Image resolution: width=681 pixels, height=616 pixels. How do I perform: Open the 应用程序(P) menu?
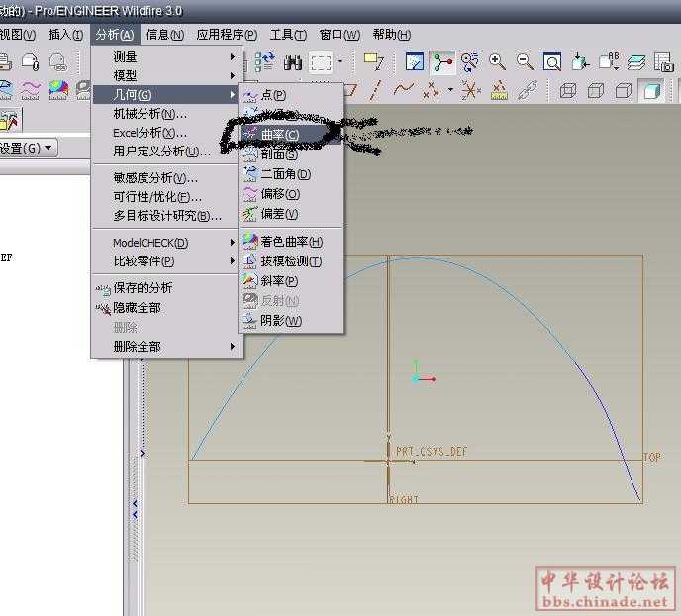click(x=227, y=35)
